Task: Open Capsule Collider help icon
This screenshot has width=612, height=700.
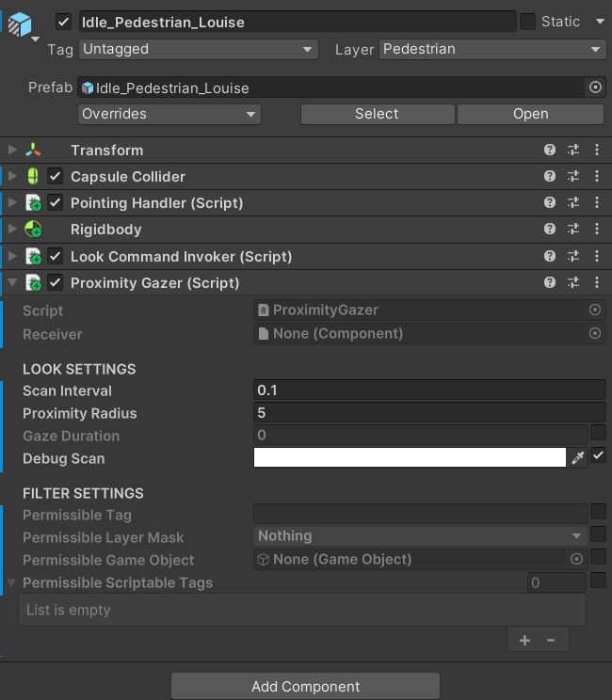Action: (x=550, y=176)
